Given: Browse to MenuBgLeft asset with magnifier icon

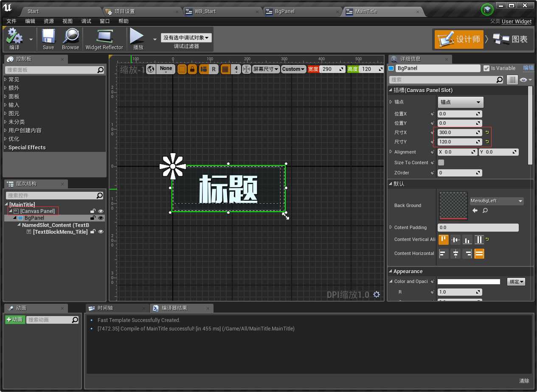Looking at the screenshot, I should [x=485, y=210].
